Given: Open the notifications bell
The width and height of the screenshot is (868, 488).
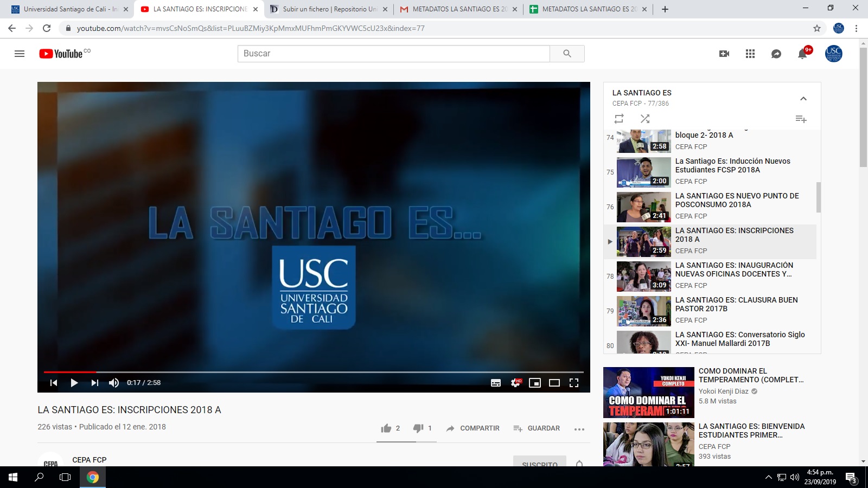Looking at the screenshot, I should click(802, 54).
